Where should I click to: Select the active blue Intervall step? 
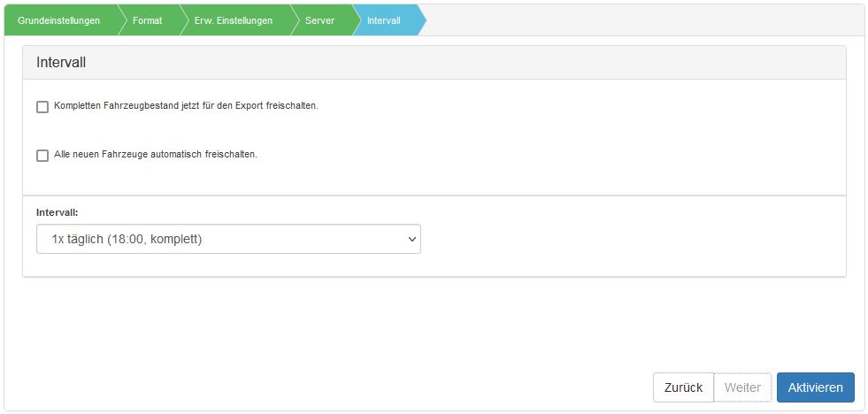pyautogui.click(x=384, y=20)
